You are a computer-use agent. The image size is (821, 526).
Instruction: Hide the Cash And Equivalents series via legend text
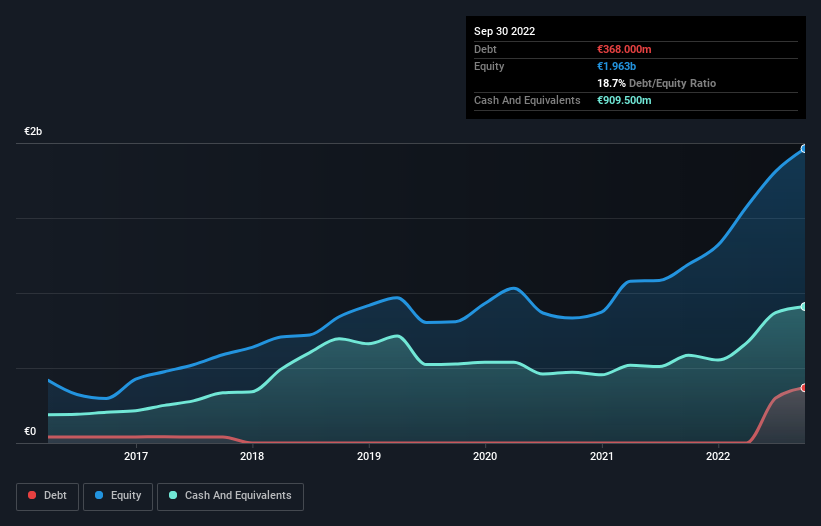[238, 496]
